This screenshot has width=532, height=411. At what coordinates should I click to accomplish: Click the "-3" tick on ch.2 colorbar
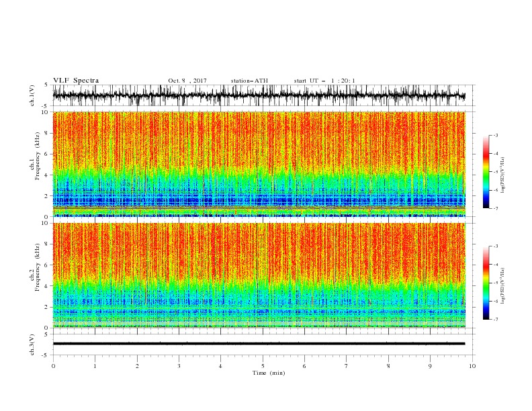(x=496, y=246)
